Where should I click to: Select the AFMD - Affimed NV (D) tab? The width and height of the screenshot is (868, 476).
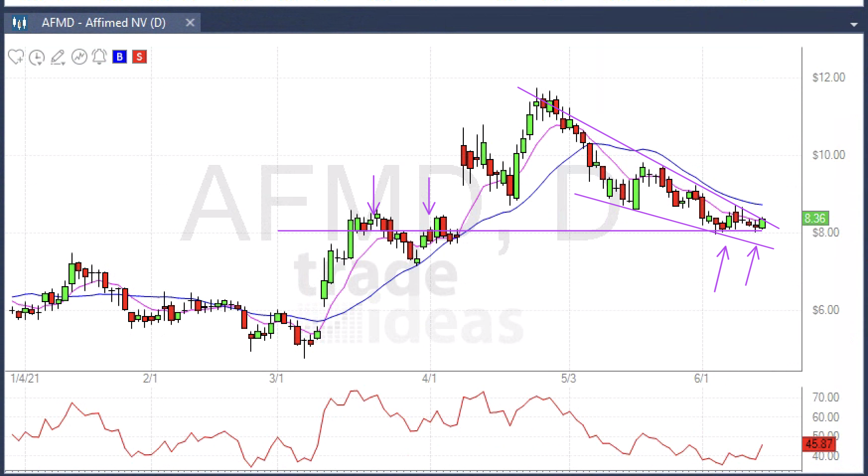tap(103, 23)
